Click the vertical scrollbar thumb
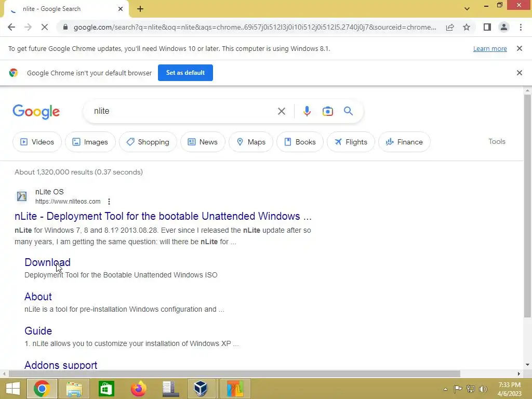The width and height of the screenshot is (532, 399). click(527, 206)
